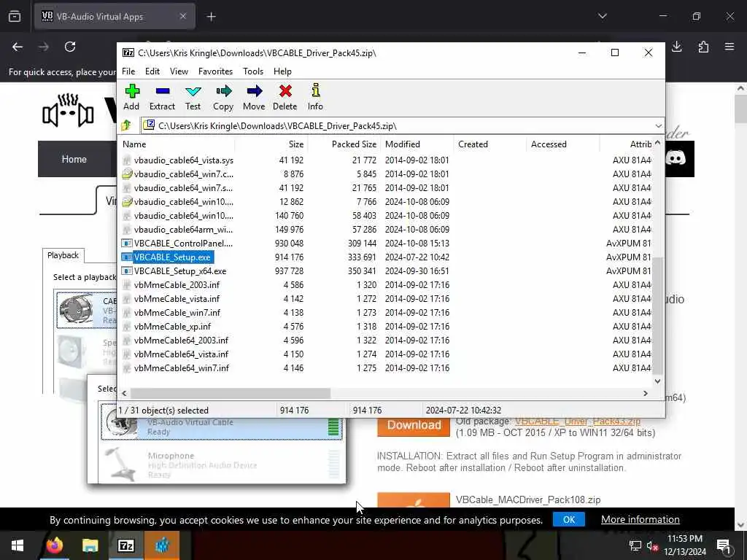Sort by the Accessed column header
The image size is (747, 560).
[562, 144]
